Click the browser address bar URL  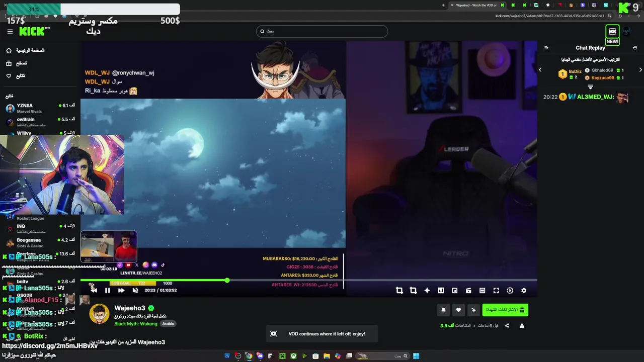[549, 16]
